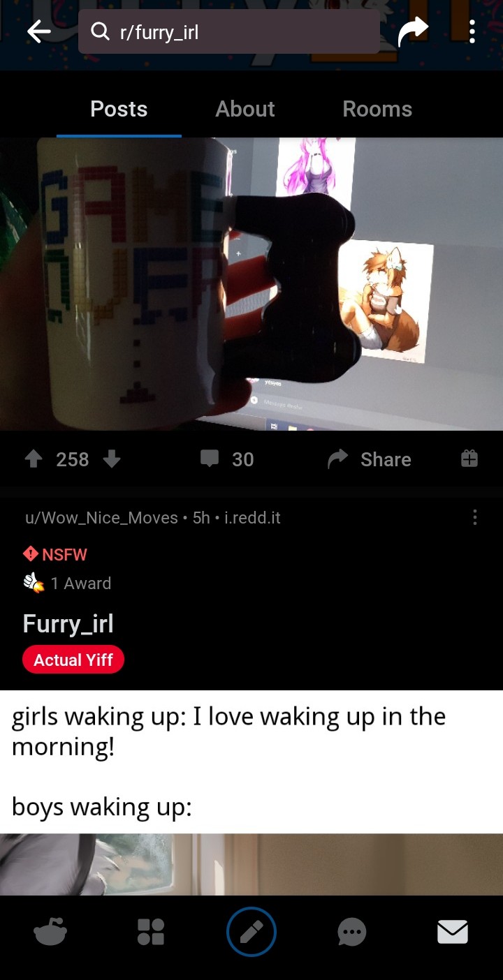Tap the back arrow icon
This screenshot has height=980, width=503.
pyautogui.click(x=38, y=31)
